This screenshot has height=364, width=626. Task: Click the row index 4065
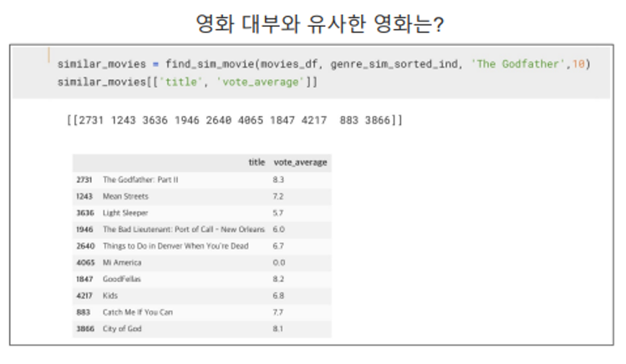pos(85,263)
